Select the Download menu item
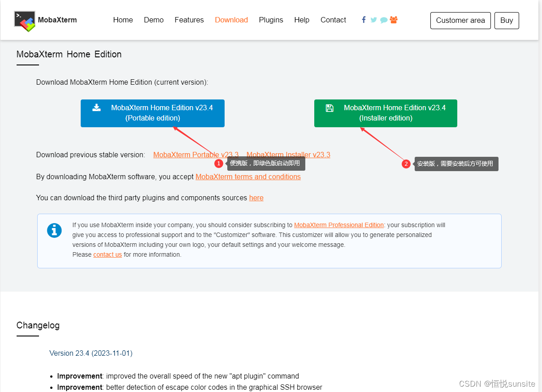Screen dimensions: 542x392 click(x=231, y=20)
